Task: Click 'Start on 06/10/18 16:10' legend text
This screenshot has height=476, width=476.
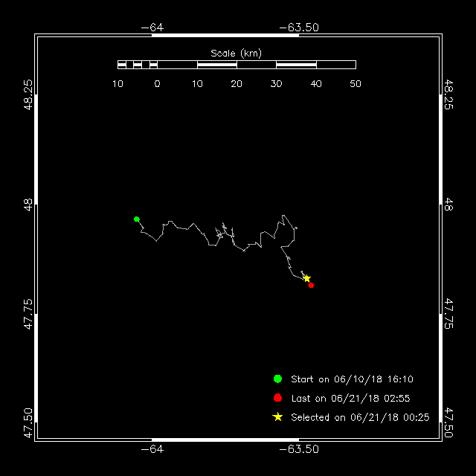Action: [x=352, y=379]
